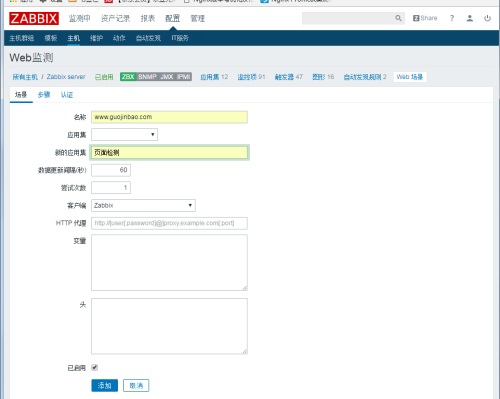Click the ZABBIX logo

[34, 18]
